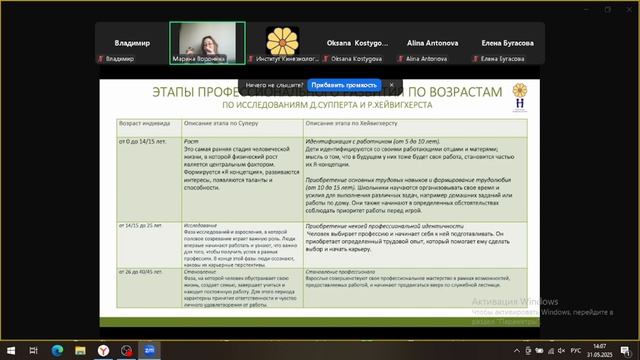Viewport: 640px width, 360px height.
Task: Click muted mic icon by Институт Кинезиологии label
Action: tap(251, 59)
